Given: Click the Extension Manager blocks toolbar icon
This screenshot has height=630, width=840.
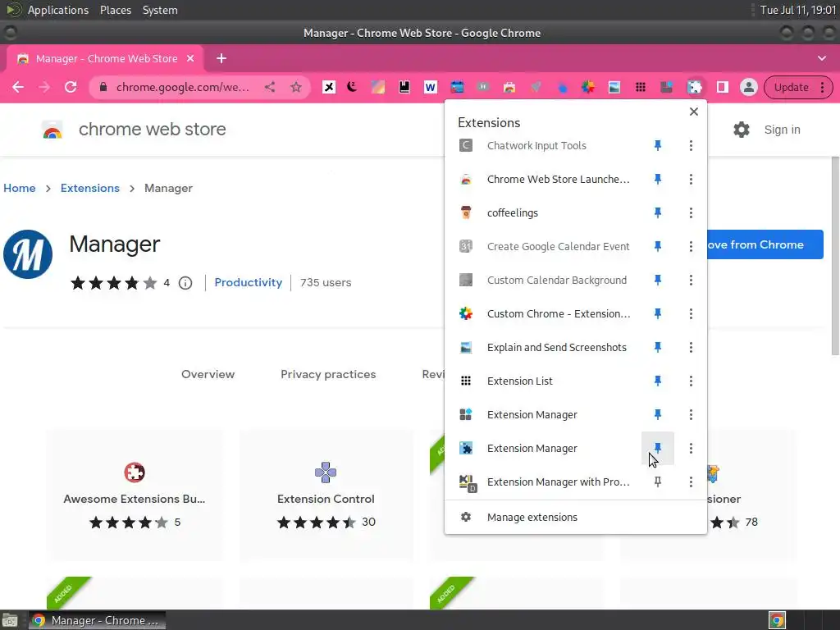Looking at the screenshot, I should (666, 87).
